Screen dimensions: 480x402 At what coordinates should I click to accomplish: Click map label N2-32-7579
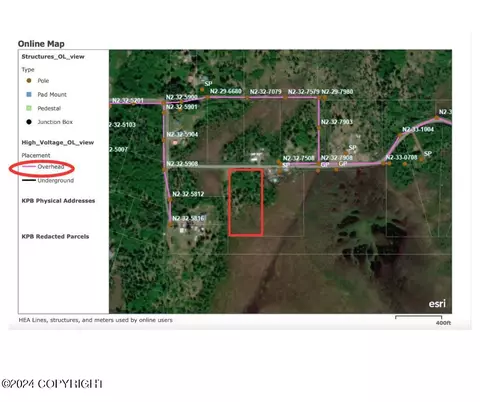coord(304,92)
